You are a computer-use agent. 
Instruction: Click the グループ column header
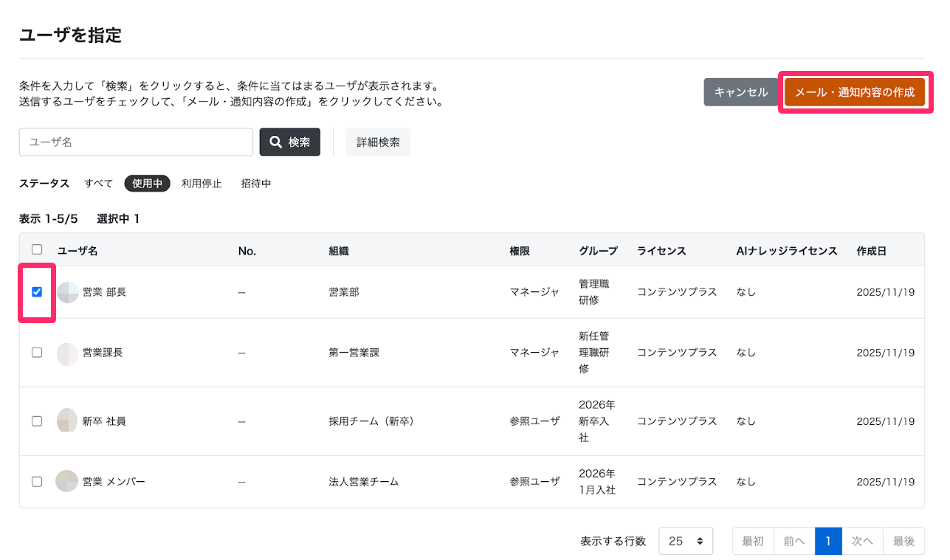[x=598, y=251]
